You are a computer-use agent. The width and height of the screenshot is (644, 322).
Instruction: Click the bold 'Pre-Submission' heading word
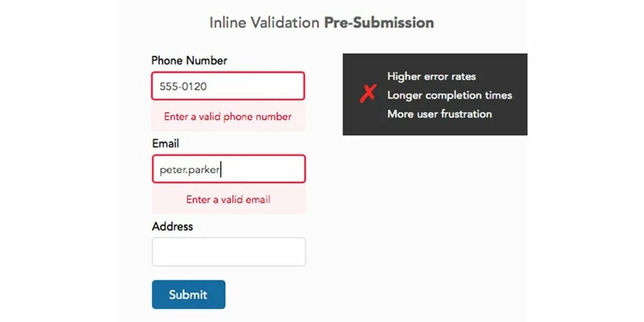[x=379, y=23]
